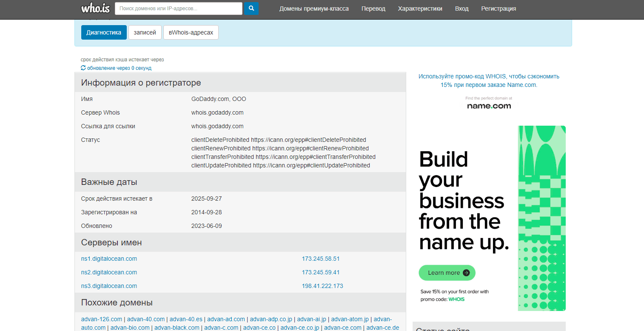Go to Характеристики in top navigation
The height and width of the screenshot is (331, 644).
click(420, 9)
